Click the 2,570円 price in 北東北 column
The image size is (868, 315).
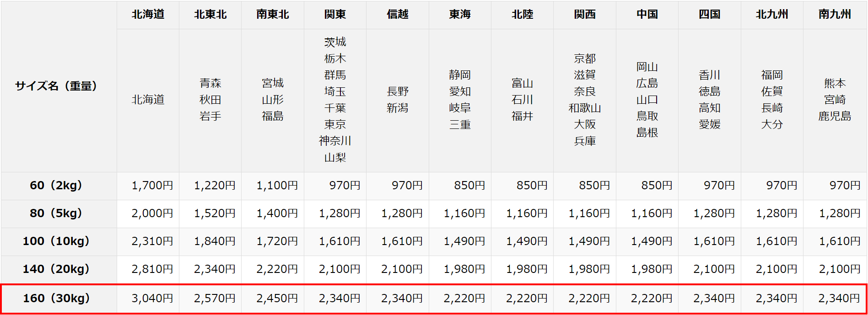214,299
